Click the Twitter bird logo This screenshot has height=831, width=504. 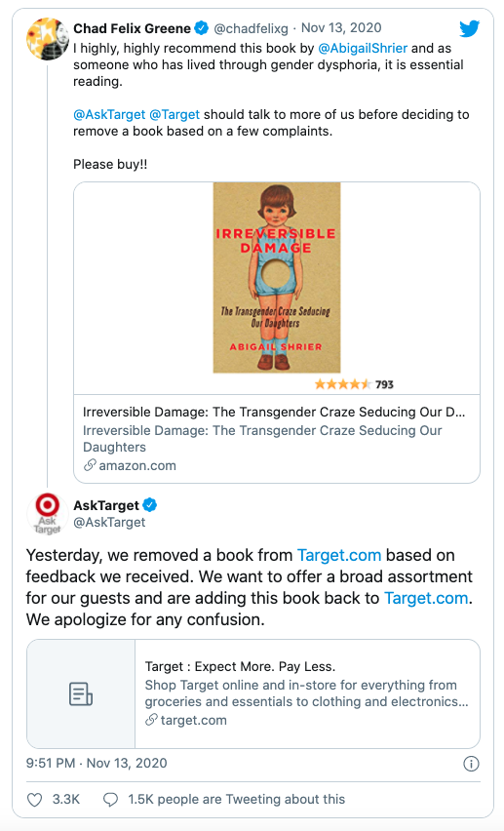(469, 28)
